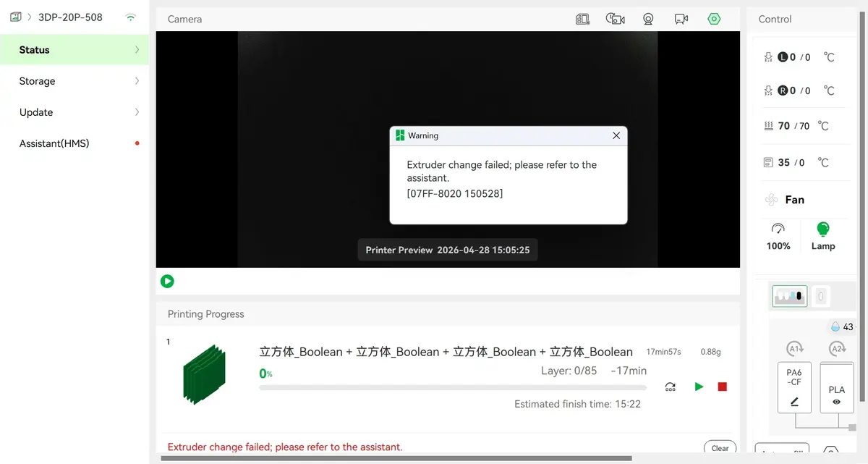This screenshot has width=868, height=464.
Task: Toggle the Lamp bulb on or off
Action: pyautogui.click(x=823, y=237)
